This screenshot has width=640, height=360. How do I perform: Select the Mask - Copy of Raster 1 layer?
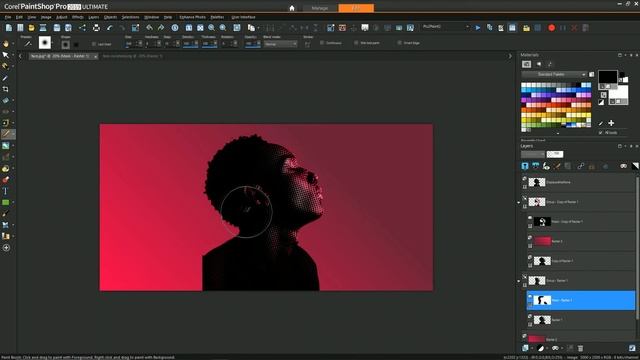coord(581,222)
